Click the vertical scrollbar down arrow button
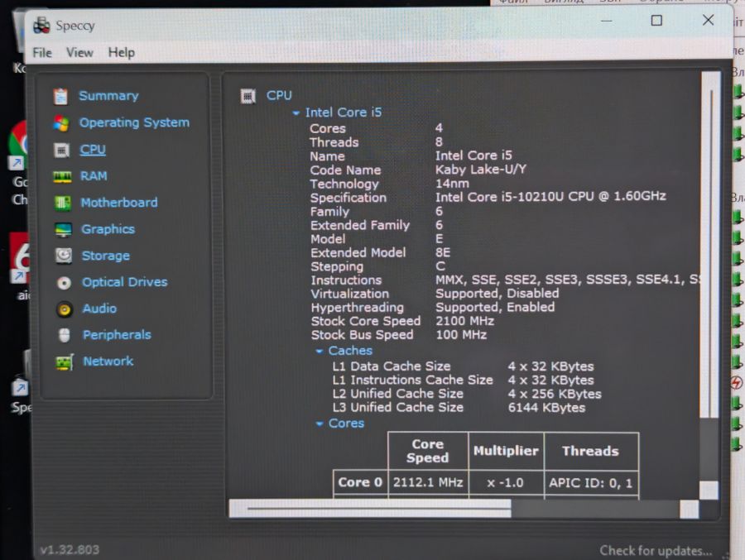This screenshot has height=560, width=745. point(709,491)
